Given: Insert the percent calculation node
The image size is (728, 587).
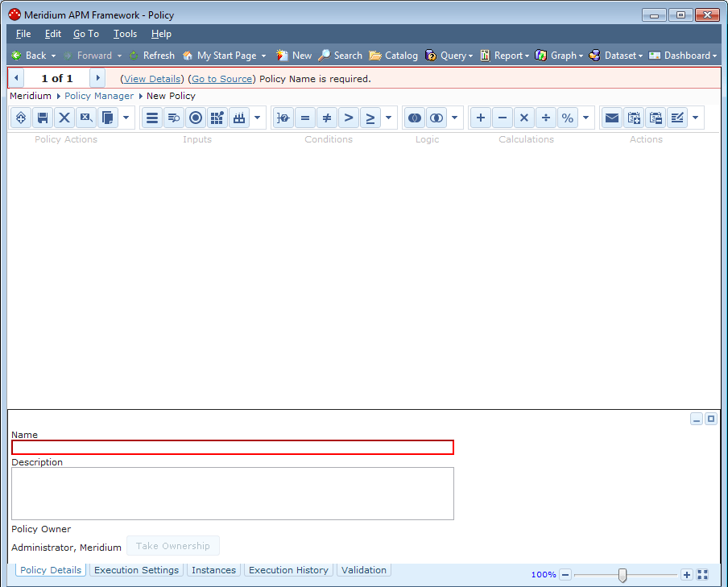Looking at the screenshot, I should [x=568, y=118].
